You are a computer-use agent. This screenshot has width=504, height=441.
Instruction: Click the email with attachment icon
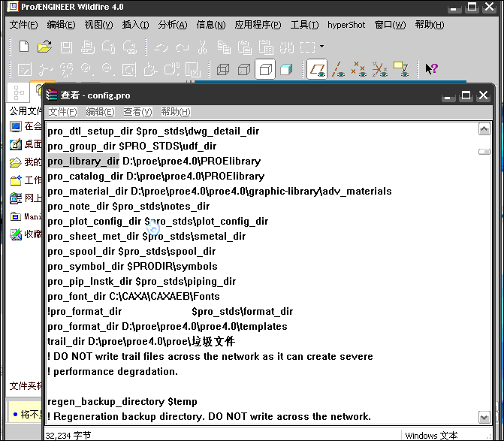click(x=108, y=47)
